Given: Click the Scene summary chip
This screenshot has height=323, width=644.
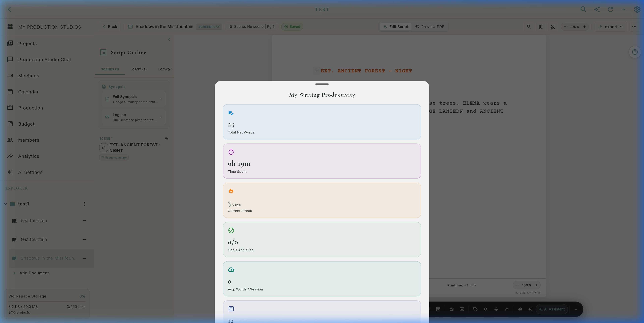Looking at the screenshot, I should (x=114, y=157).
